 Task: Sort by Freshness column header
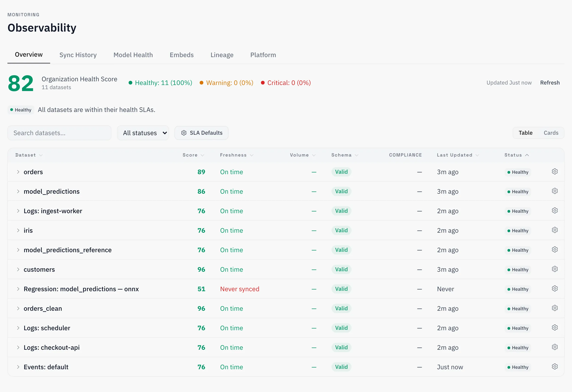[x=237, y=155]
